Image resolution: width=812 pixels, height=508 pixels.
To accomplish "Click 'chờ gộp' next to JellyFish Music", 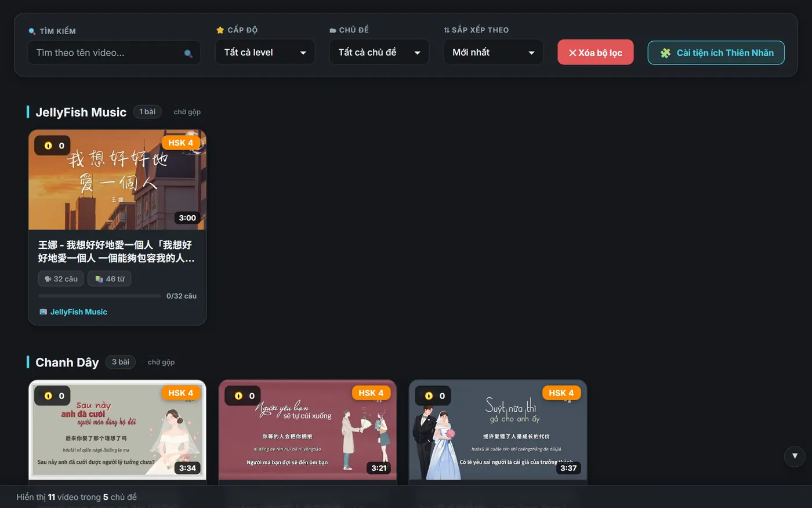I will tap(187, 112).
